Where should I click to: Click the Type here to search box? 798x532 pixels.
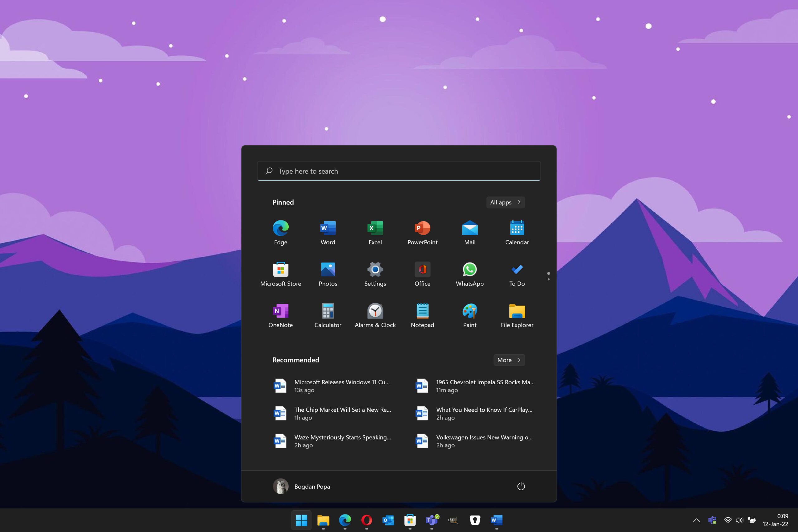tap(399, 171)
